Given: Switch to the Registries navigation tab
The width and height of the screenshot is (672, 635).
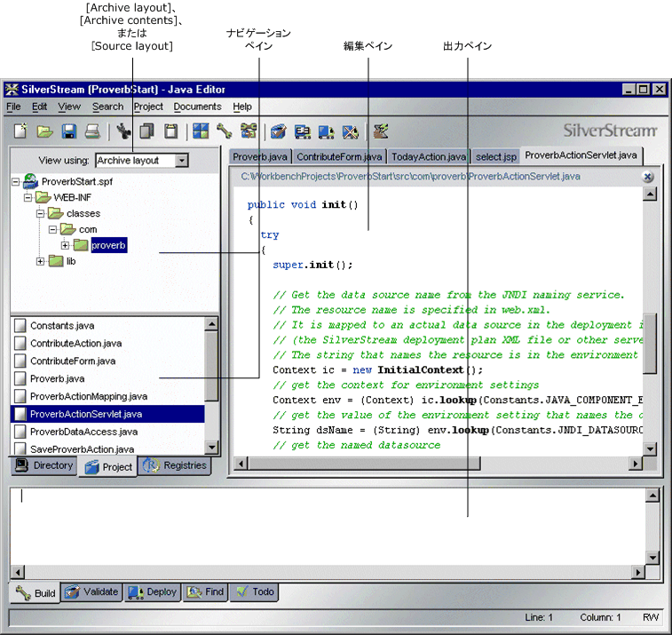Looking at the screenshot, I should [x=174, y=465].
